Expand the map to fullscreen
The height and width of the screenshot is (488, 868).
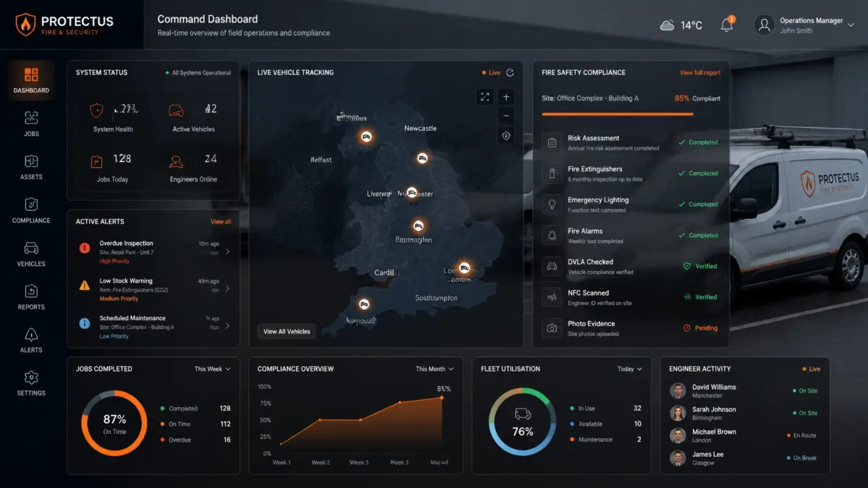[485, 97]
